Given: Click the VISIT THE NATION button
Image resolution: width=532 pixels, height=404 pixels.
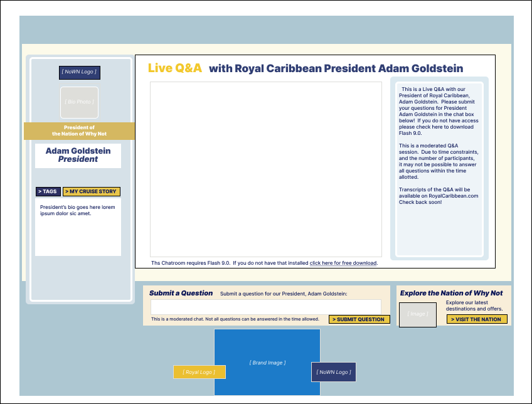Looking at the screenshot, I should 477,319.
